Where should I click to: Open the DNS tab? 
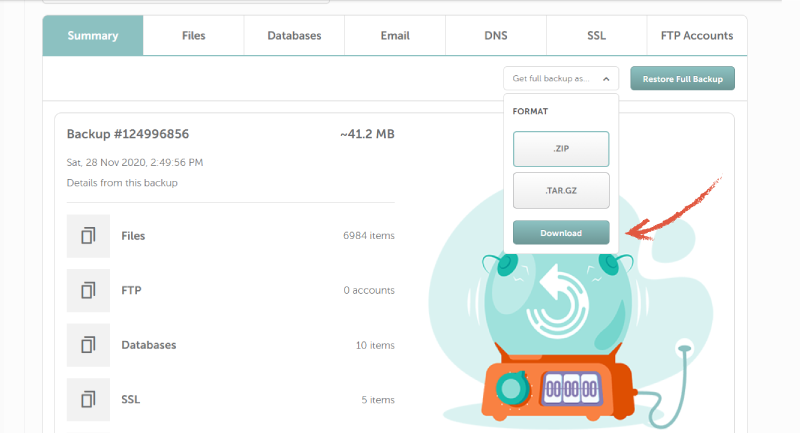pos(496,35)
